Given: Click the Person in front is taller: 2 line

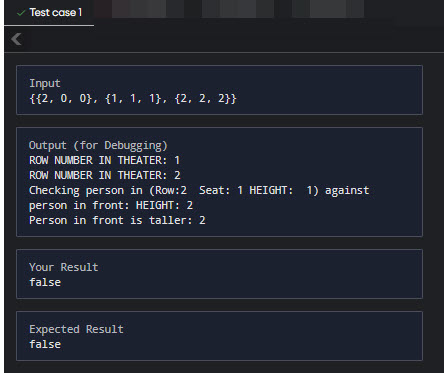Looking at the screenshot, I should click(x=117, y=220).
